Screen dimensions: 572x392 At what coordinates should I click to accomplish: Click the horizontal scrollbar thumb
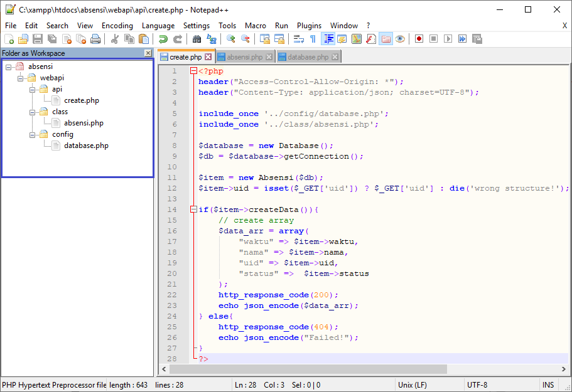point(308,369)
